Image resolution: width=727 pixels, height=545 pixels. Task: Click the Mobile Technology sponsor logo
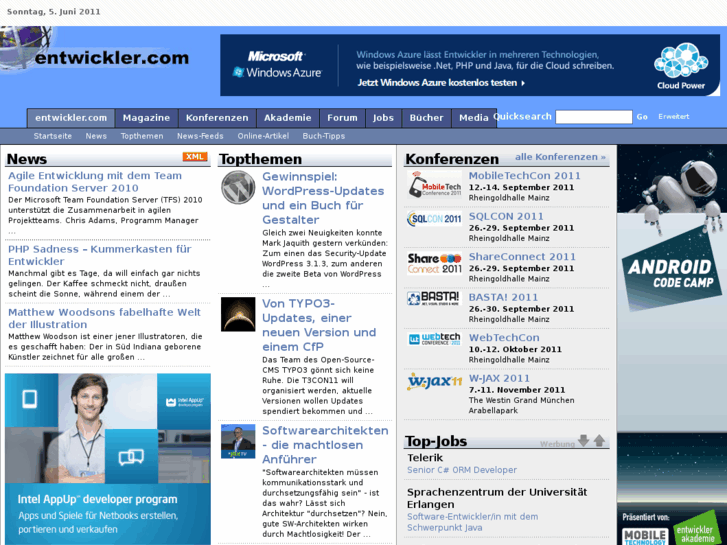645,536
